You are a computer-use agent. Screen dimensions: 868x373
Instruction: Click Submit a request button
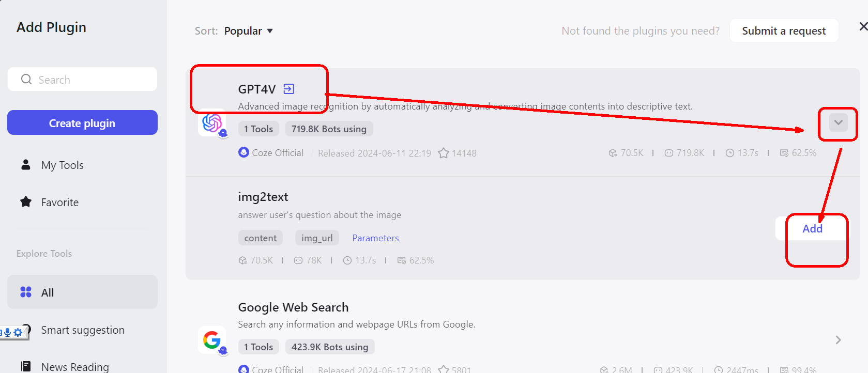click(x=784, y=31)
